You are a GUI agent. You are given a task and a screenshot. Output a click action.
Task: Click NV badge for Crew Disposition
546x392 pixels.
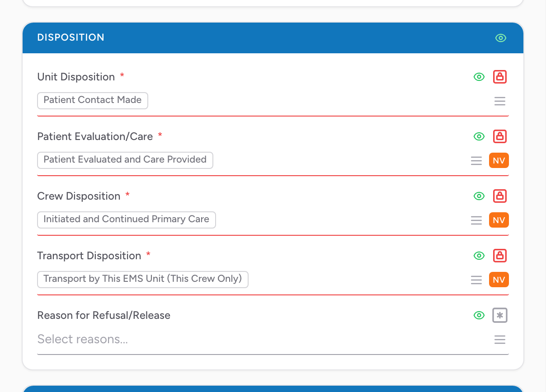(x=499, y=220)
